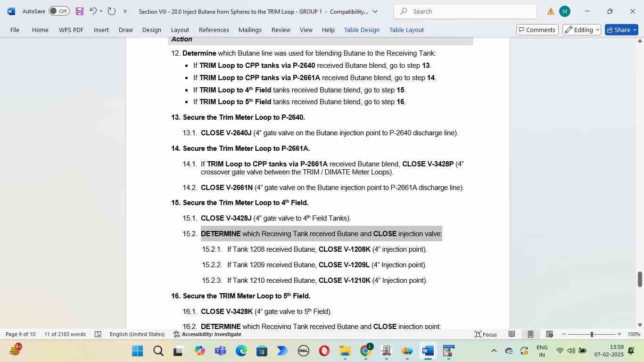Open taskbar Search
This screenshot has width=644, height=362.
[158, 351]
